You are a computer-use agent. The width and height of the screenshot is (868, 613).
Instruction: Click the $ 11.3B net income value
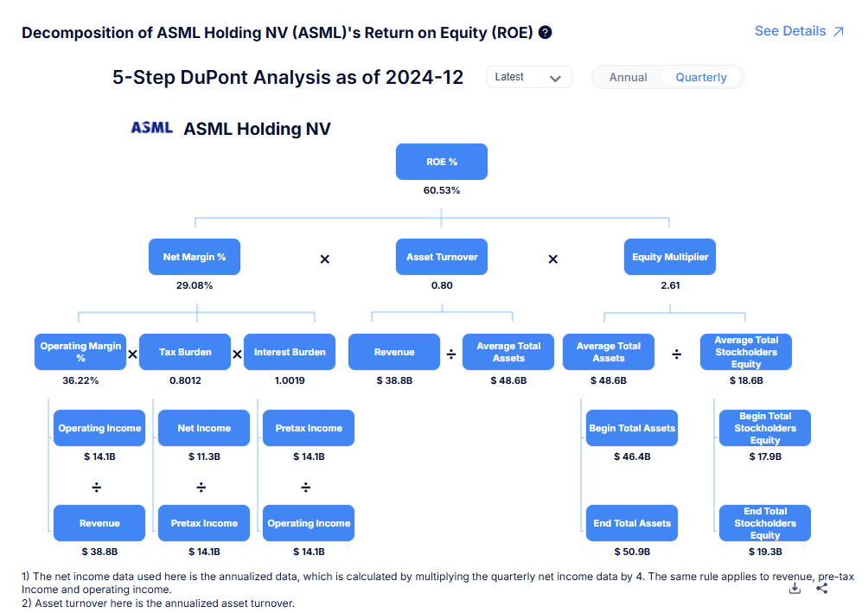[204, 457]
